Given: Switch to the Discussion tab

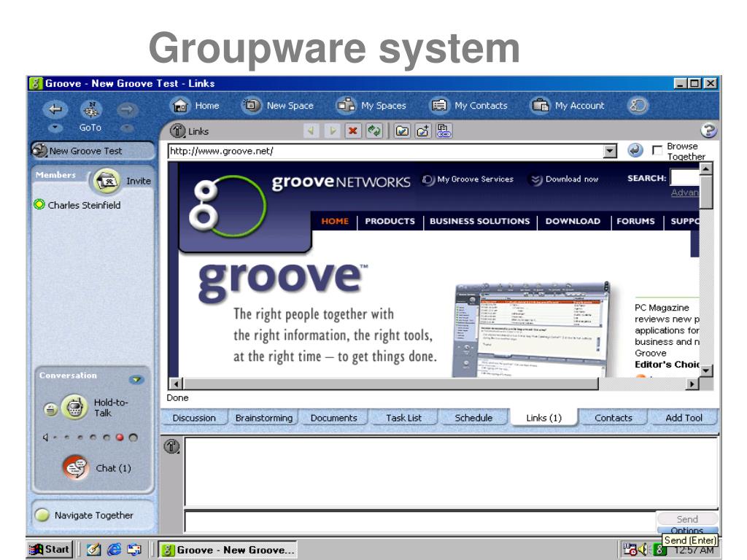Looking at the screenshot, I should [194, 418].
